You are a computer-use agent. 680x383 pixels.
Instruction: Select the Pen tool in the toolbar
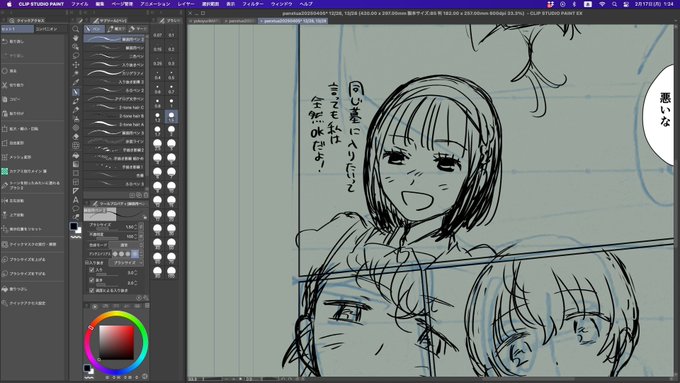click(76, 92)
